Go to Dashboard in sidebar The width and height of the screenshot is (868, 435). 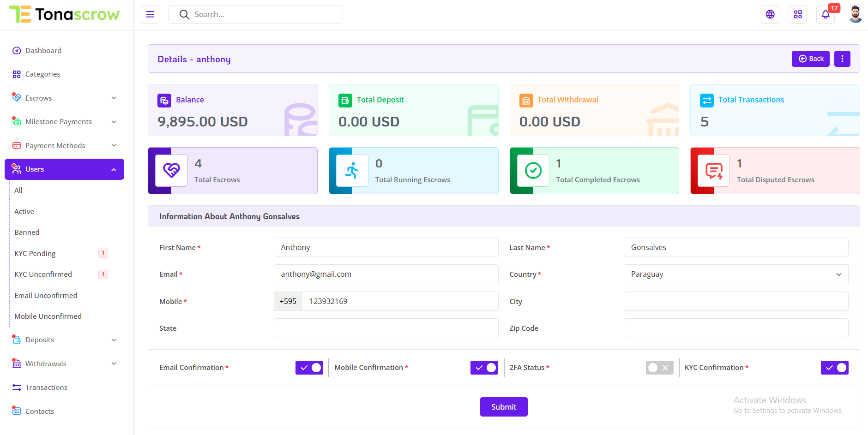tap(43, 51)
